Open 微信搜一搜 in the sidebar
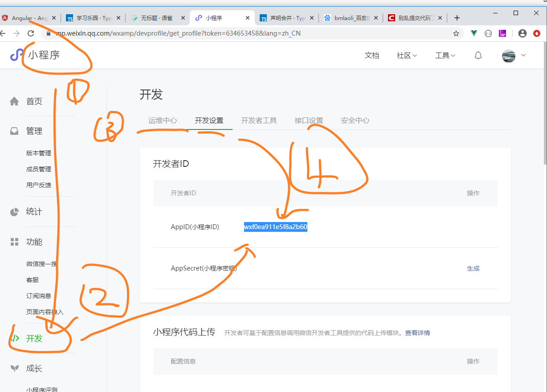The height and width of the screenshot is (392, 547). [x=42, y=264]
